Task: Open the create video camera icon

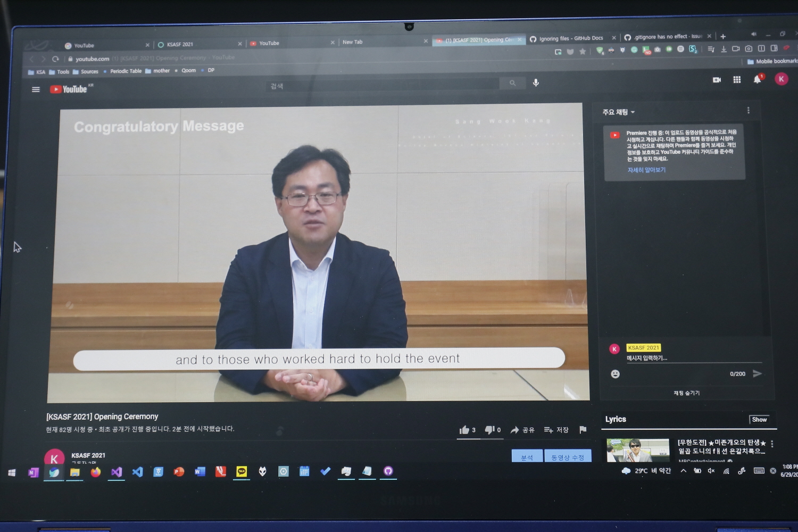Action: point(717,80)
